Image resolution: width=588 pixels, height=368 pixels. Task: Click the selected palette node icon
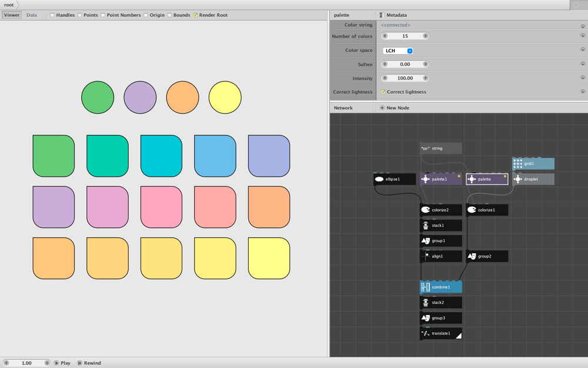472,179
